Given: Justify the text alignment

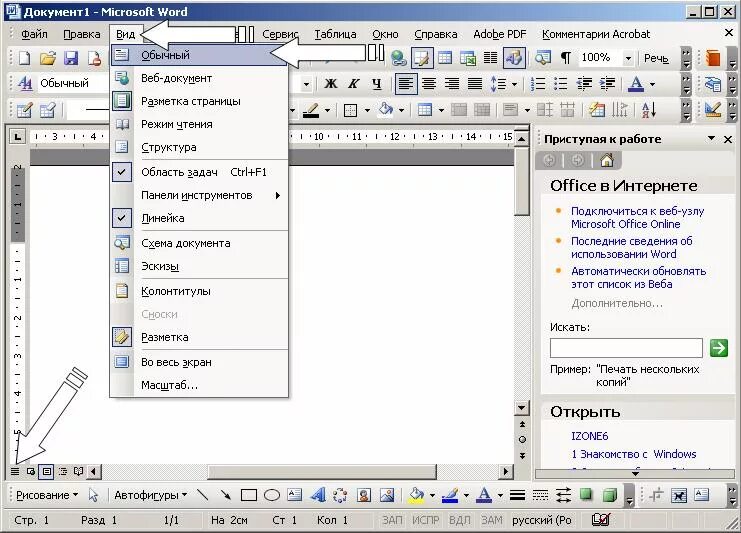Looking at the screenshot, I should point(475,84).
